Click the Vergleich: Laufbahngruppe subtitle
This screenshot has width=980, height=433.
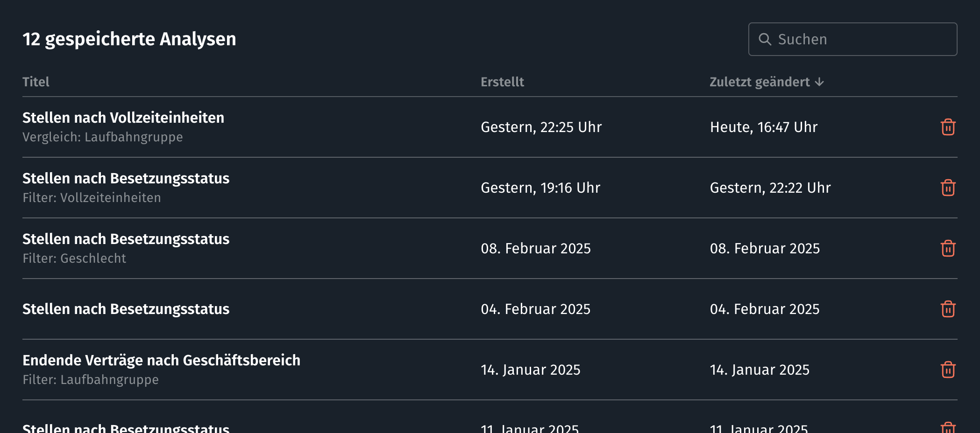pyautogui.click(x=103, y=137)
